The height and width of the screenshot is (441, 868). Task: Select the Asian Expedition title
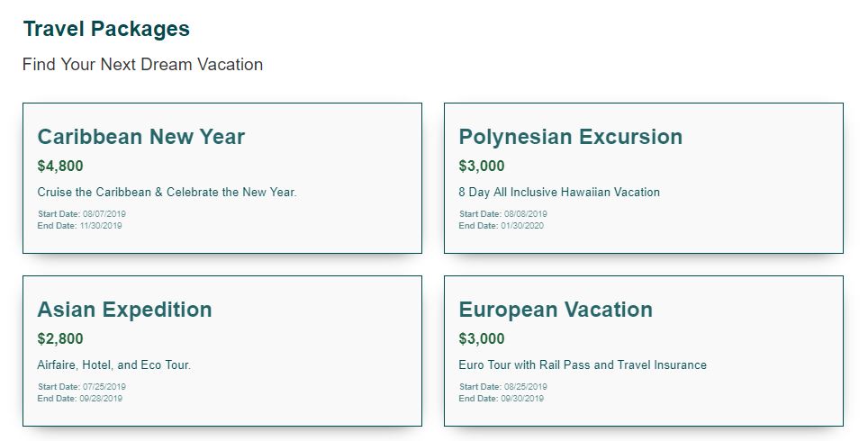[x=124, y=310]
